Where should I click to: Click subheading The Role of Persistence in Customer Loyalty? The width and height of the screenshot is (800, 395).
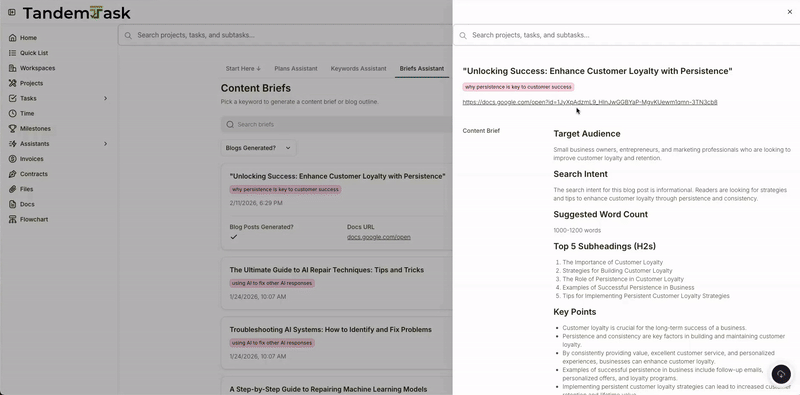coord(623,279)
